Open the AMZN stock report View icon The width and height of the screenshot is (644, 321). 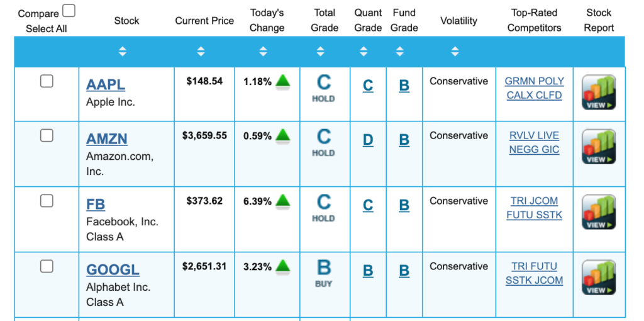point(598,147)
